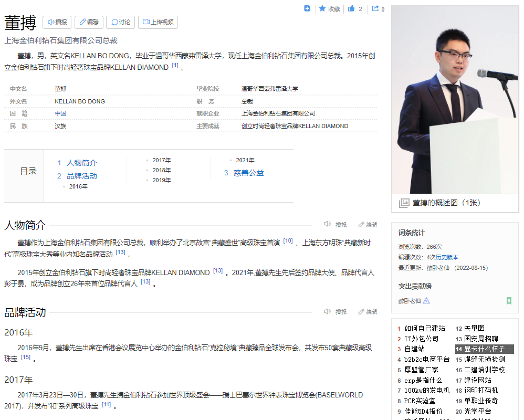Click reference [10] citation link
This screenshot has height=420, width=524.
tap(288, 240)
